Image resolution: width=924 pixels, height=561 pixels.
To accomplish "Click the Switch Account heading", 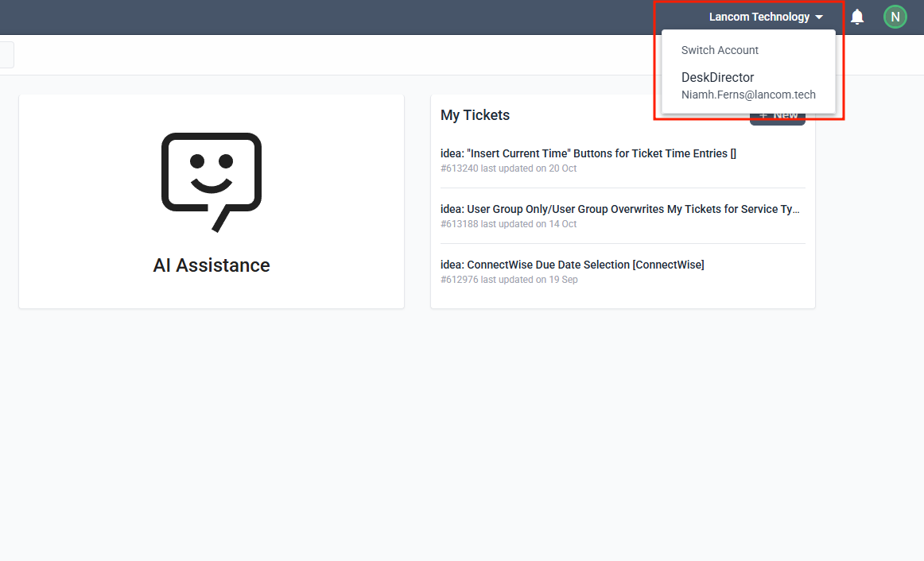I will [720, 50].
